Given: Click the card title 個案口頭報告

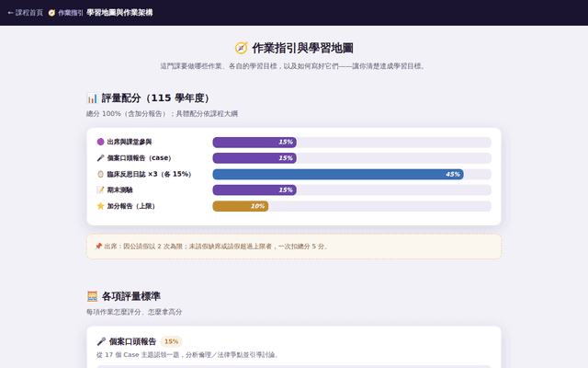Looking at the screenshot, I should 132,341.
